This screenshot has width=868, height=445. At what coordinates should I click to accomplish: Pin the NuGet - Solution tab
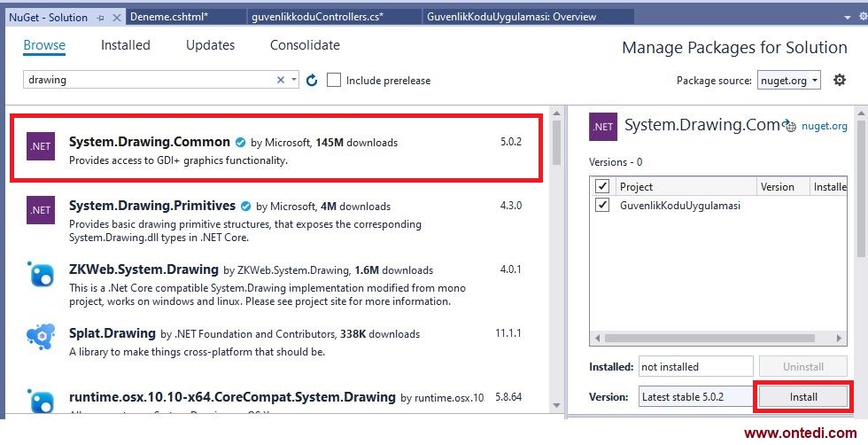pos(101,18)
